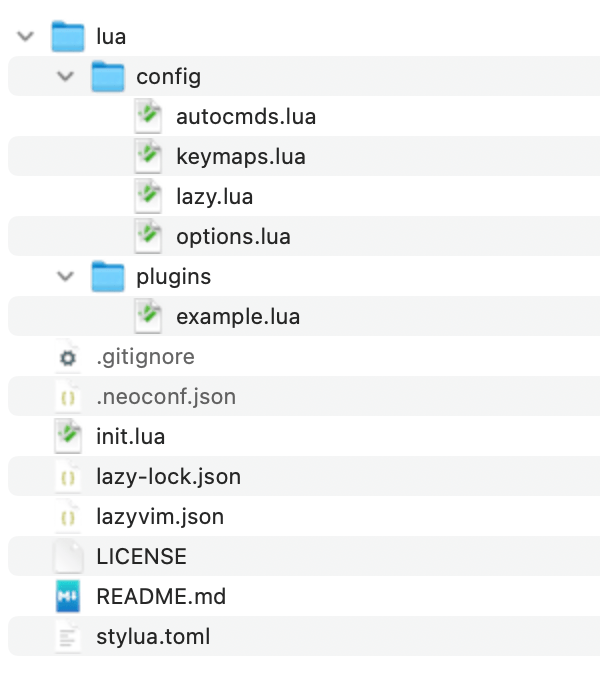Click the example.lua file icon
The image size is (600, 690).
(x=148, y=316)
